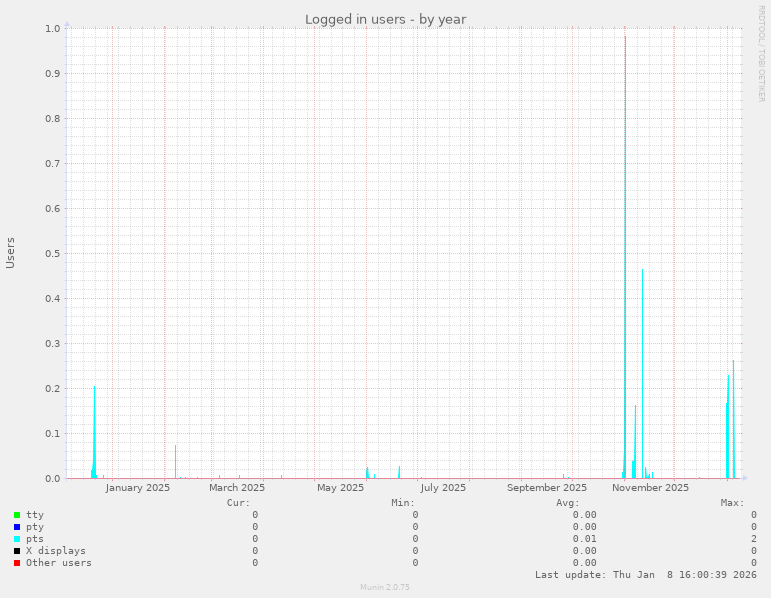Click the blue pty legend swatch
The width and height of the screenshot is (771, 598).
17,527
